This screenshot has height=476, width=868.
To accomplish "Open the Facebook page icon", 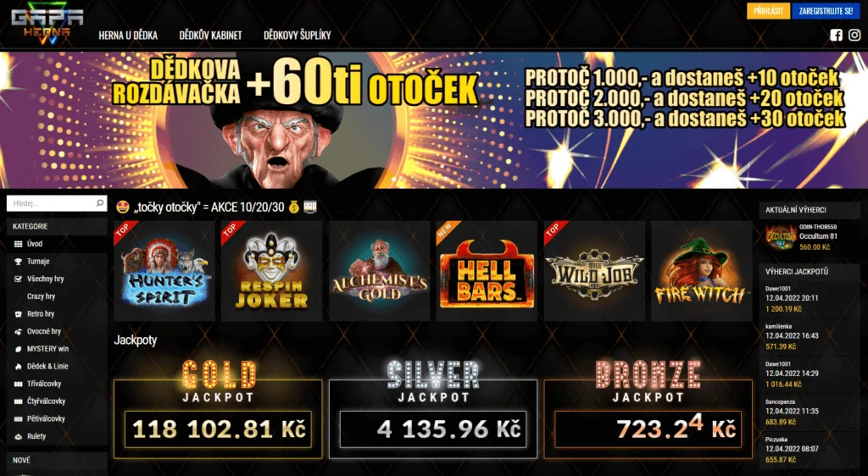I will pyautogui.click(x=836, y=36).
